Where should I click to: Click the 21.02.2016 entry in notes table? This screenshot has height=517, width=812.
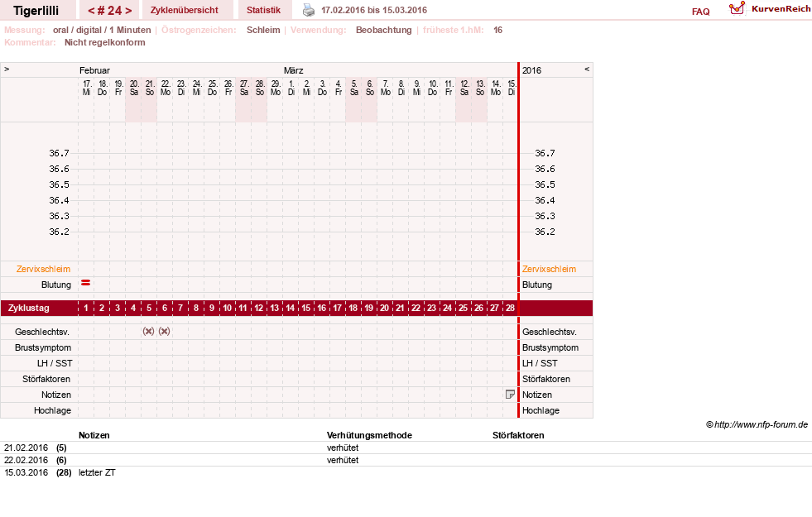pyautogui.click(x=26, y=448)
